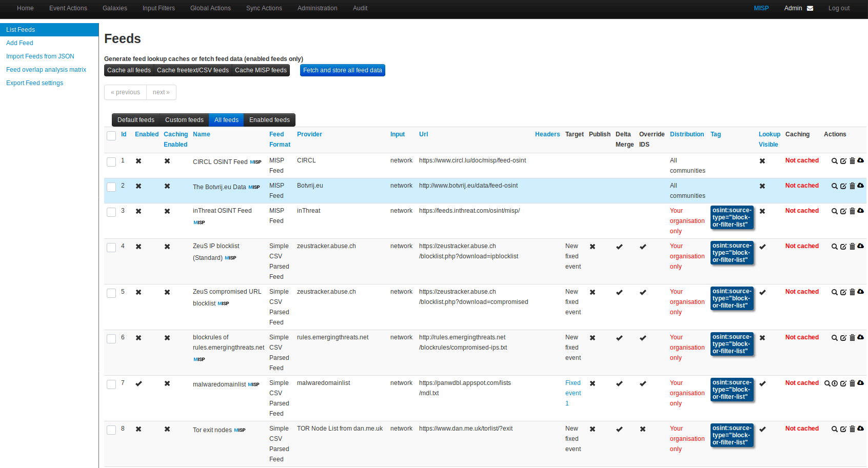Screen dimensions: 868x468
Task: Click Cache freetext/CSV feeds button
Action: [x=193, y=70]
